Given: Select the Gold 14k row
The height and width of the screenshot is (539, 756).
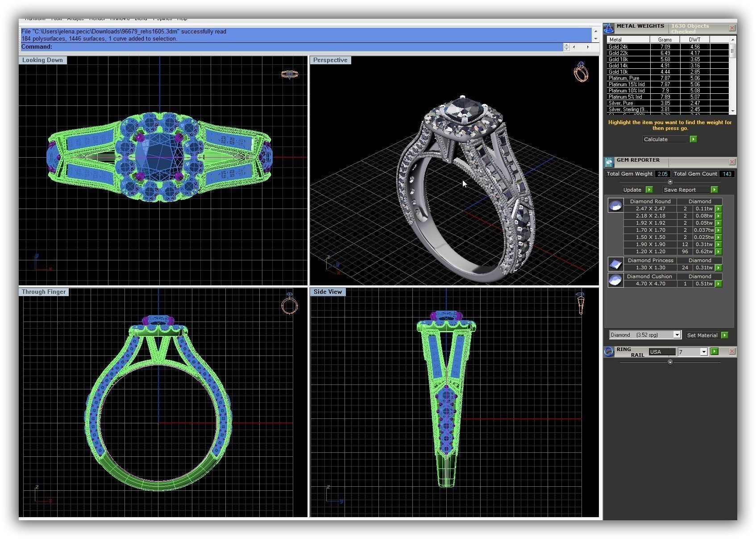Looking at the screenshot, I should 668,65.
